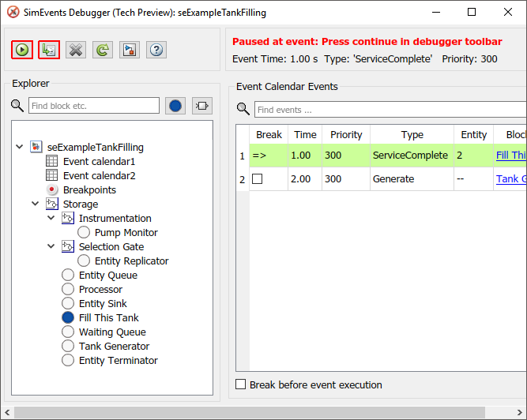
Task: Click row number 2 header in event table
Action: (243, 179)
